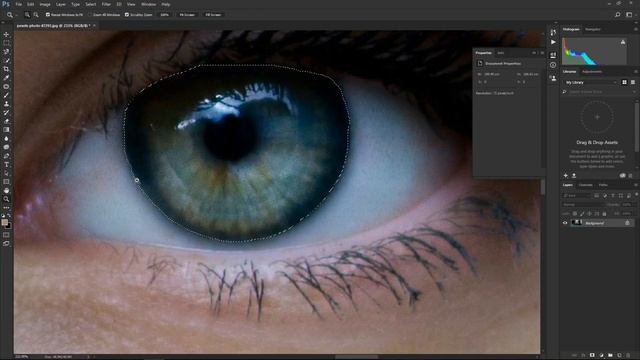Viewport: 640px width, 360px height.
Task: Toggle Quick Mask mode
Action: tap(6, 235)
